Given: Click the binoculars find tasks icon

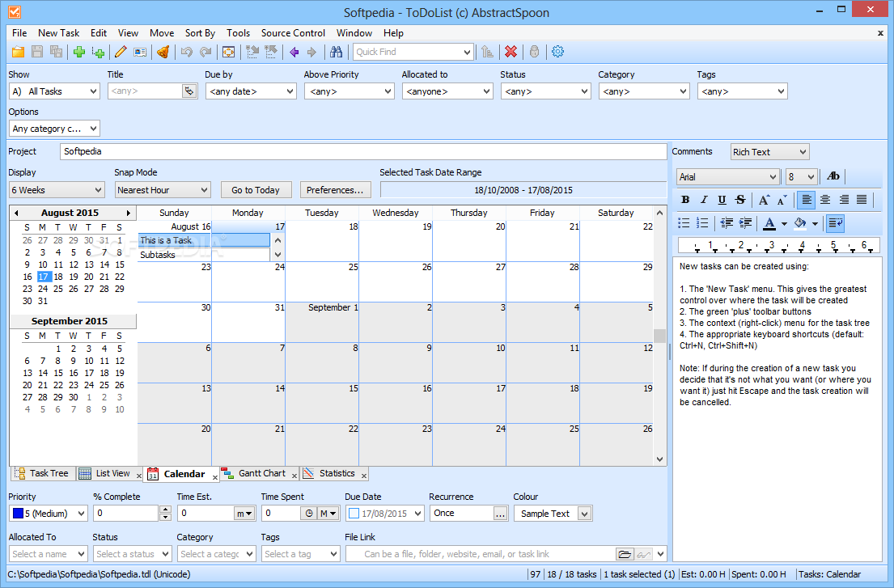Looking at the screenshot, I should (x=337, y=52).
